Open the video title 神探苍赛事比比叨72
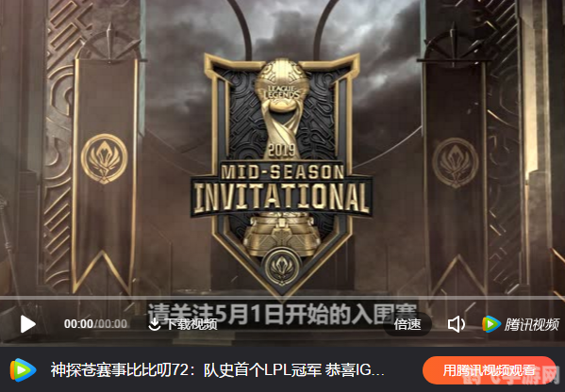The width and height of the screenshot is (565, 392). [217, 370]
